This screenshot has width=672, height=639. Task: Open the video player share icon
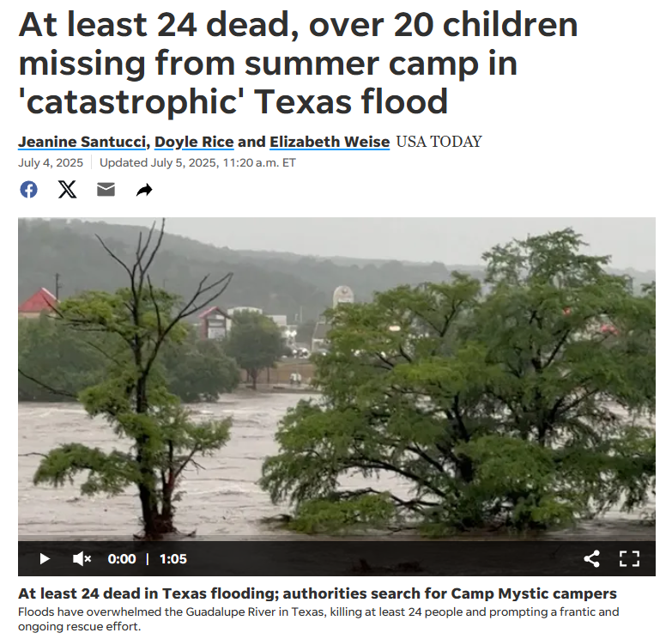pos(591,559)
